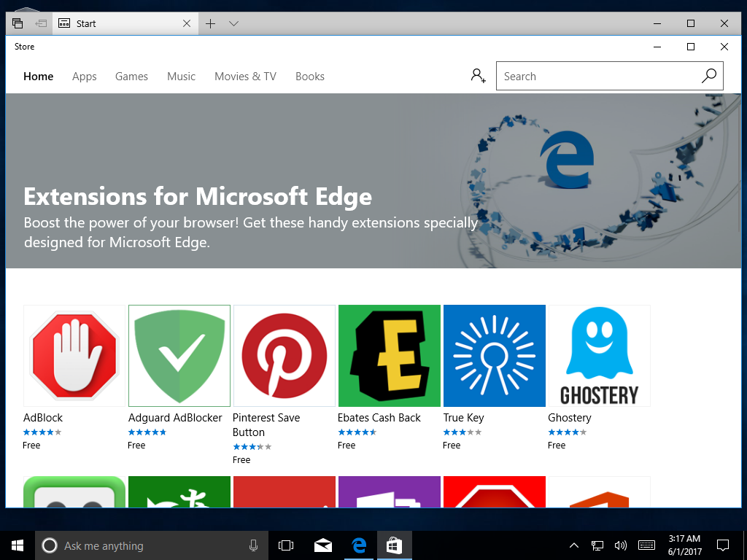Image resolution: width=747 pixels, height=560 pixels.
Task: Click Free price under Ghostery
Action: 557,446
